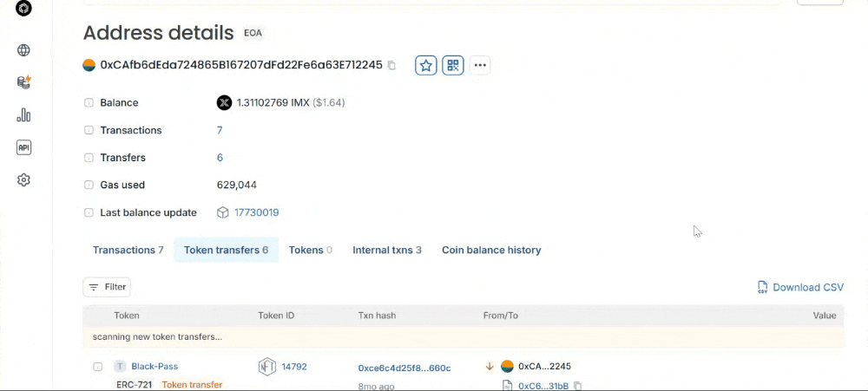Click the EOA tag badge
Image resolution: width=868 pixels, height=391 pixels.
click(253, 33)
